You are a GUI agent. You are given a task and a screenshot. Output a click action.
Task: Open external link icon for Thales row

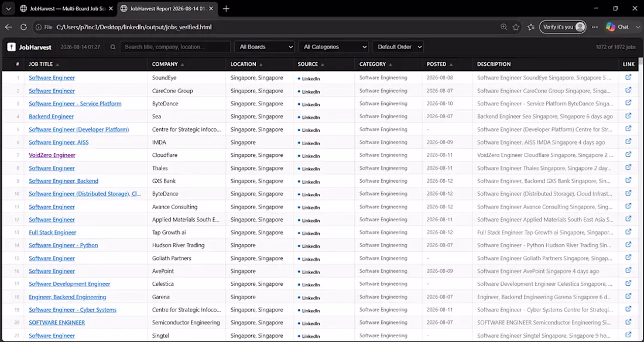point(628,167)
